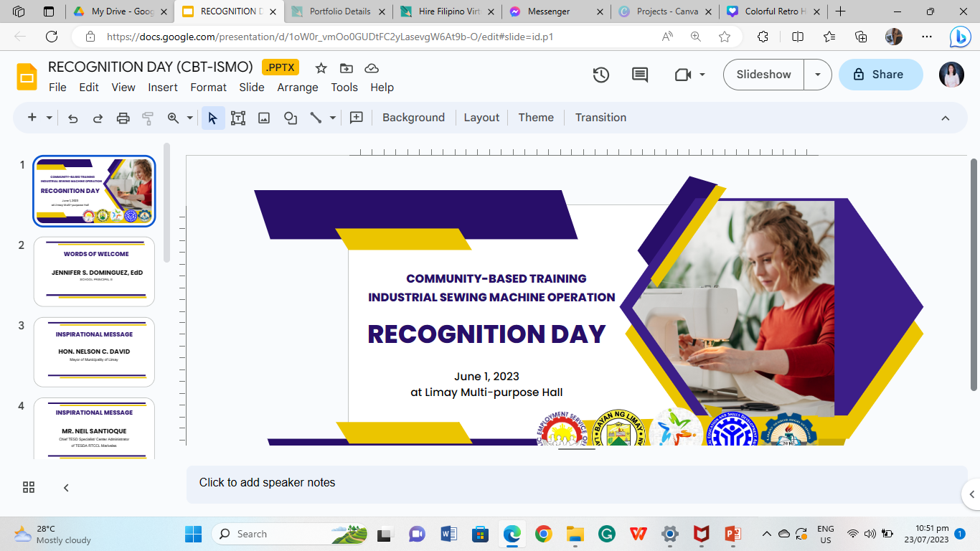Screen dimensions: 980x551
Task: Open File Explorer from the taskbar
Action: coord(575,534)
